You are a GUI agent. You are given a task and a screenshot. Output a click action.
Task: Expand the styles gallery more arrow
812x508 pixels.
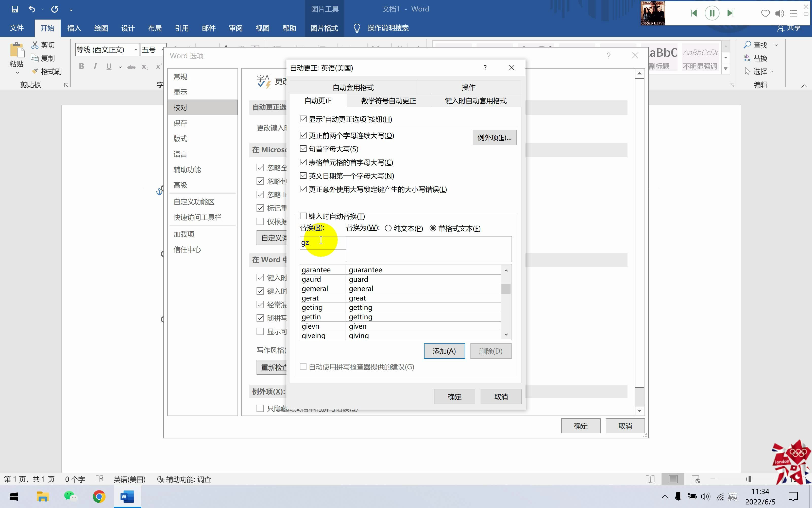pos(726,69)
